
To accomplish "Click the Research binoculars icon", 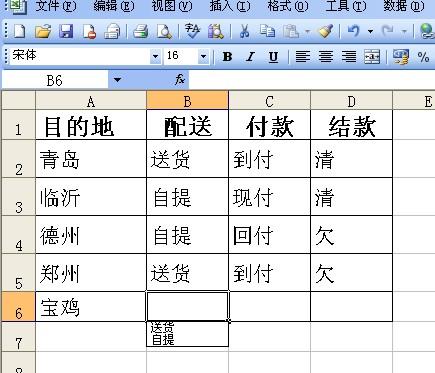I will pos(216,31).
